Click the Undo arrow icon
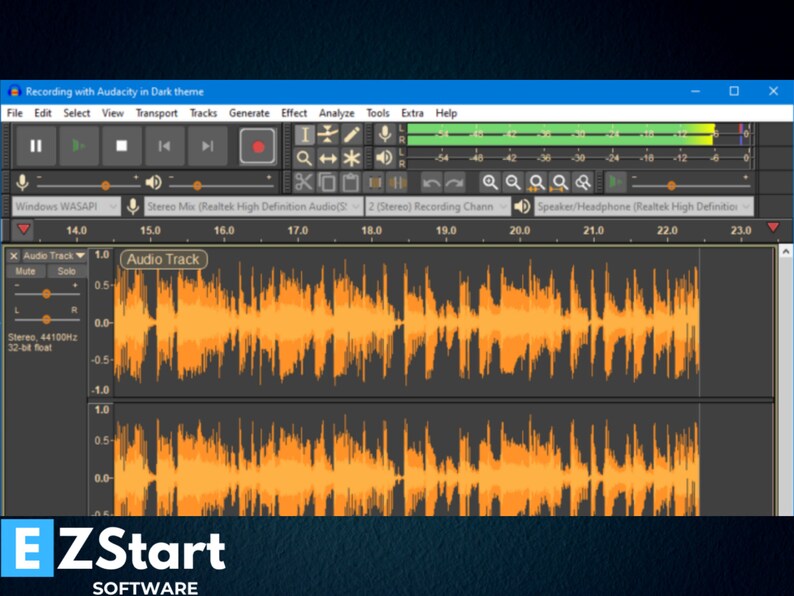This screenshot has width=794, height=596. tap(431, 182)
